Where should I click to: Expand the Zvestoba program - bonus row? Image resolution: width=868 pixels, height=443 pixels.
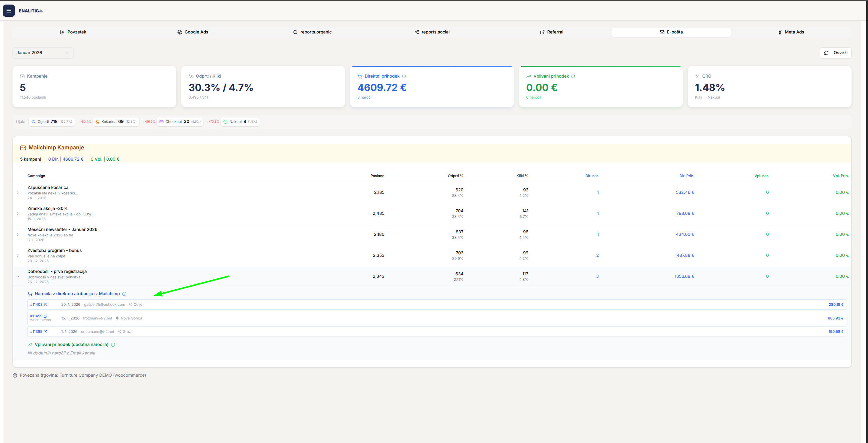[x=18, y=256]
